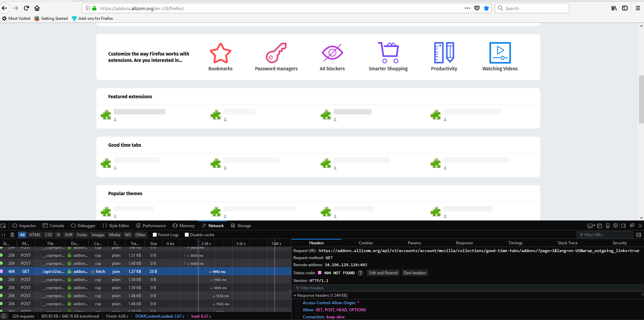Toggle the split console
This screenshot has height=320, width=644.
point(600,226)
